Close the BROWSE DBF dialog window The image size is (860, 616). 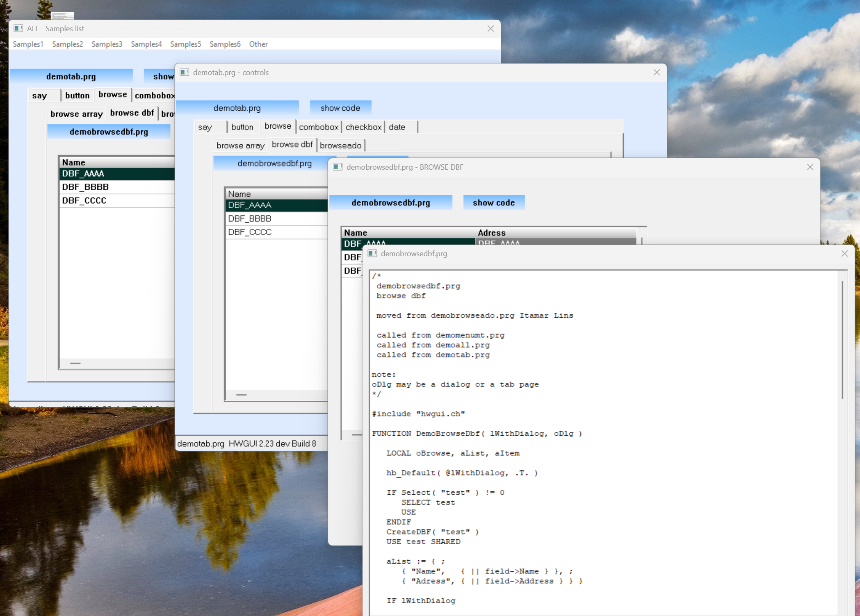pos(810,167)
